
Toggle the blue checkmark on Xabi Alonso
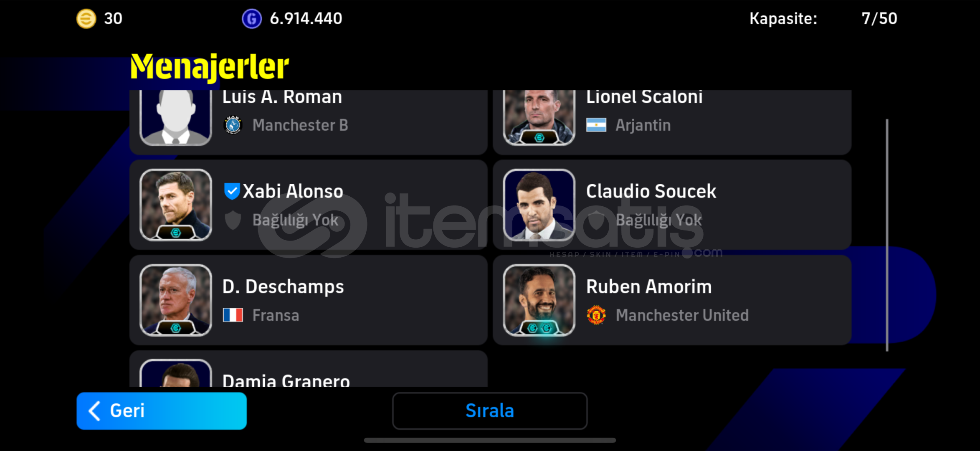coord(232,191)
